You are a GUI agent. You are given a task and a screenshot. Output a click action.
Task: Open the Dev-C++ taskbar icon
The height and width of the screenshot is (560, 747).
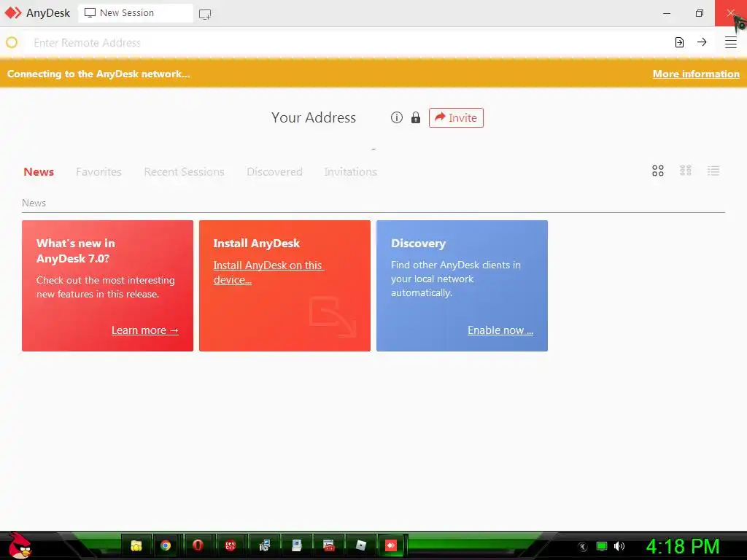tap(230, 545)
